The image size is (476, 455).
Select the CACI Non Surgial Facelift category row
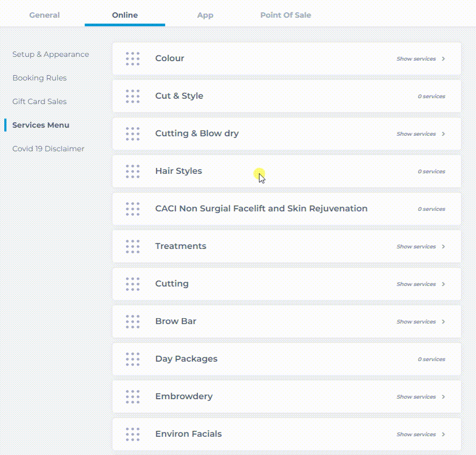click(x=287, y=209)
